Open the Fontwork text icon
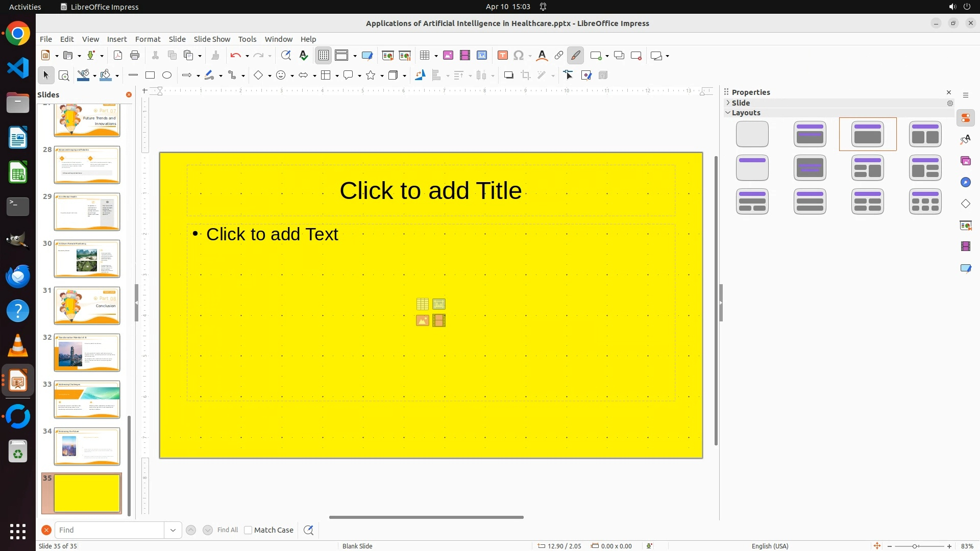Screen dimensions: 980x551 (x=542, y=56)
